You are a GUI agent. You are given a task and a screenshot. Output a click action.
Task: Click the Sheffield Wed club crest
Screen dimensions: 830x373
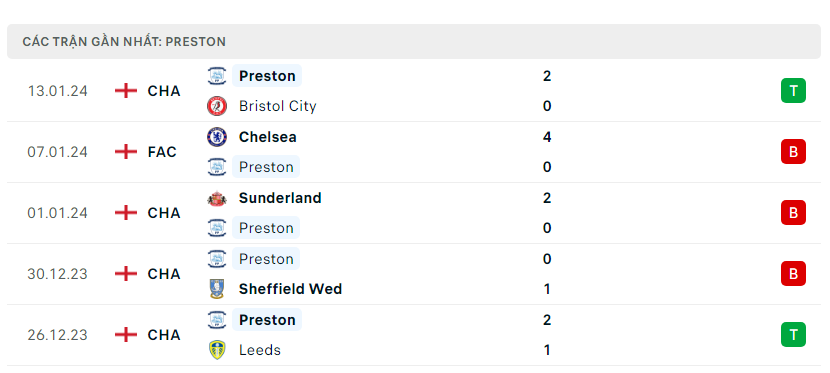217,289
